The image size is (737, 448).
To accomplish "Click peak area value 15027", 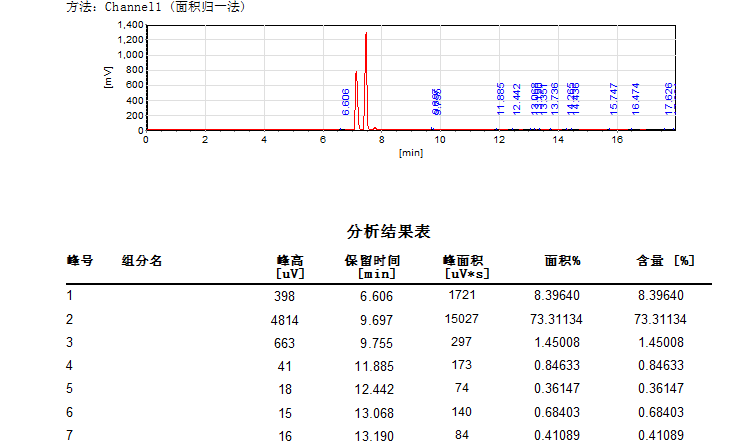I will tap(462, 319).
